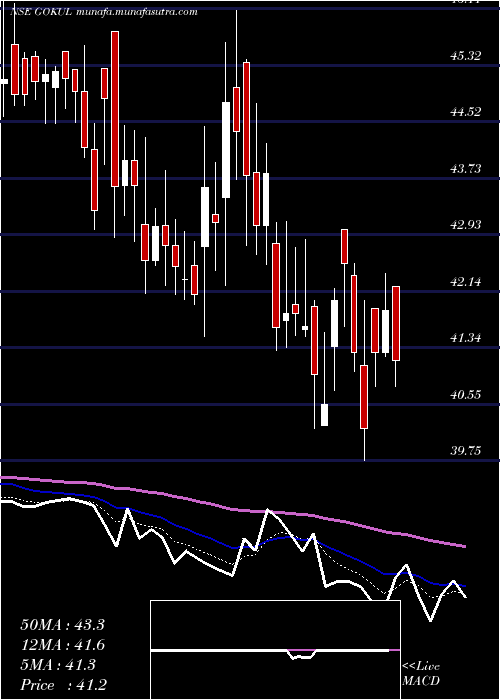Click inside the MACD inset box

pos(275,650)
